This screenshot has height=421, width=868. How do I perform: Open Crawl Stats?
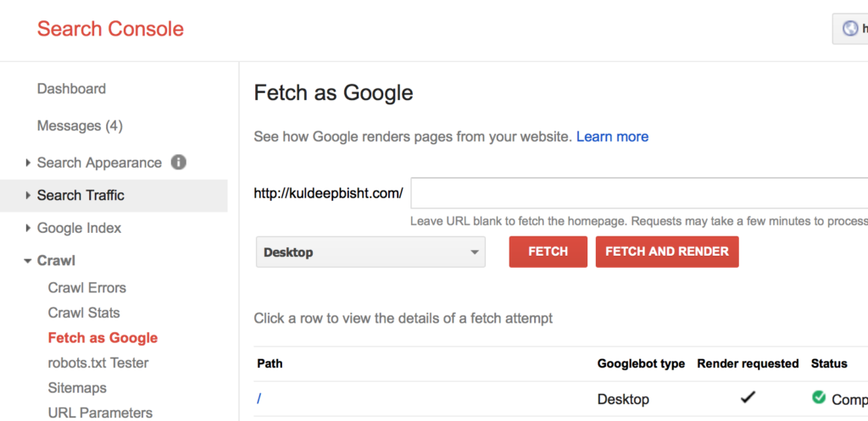coord(84,313)
